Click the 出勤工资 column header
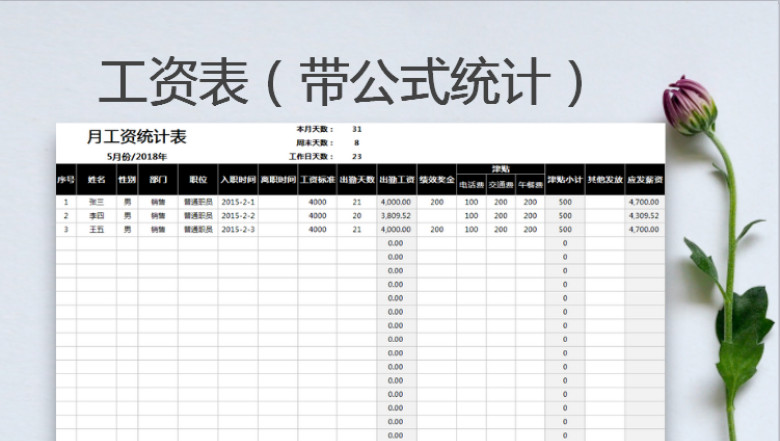780x441 pixels. pyautogui.click(x=396, y=179)
